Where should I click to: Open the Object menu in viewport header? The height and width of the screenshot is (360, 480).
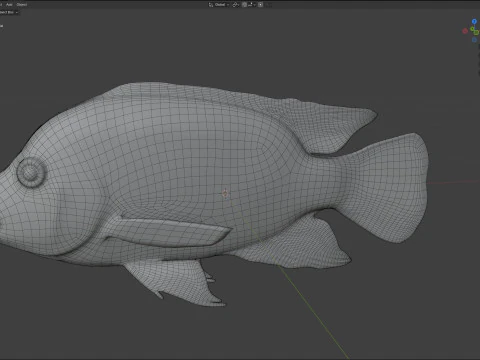click(22, 5)
